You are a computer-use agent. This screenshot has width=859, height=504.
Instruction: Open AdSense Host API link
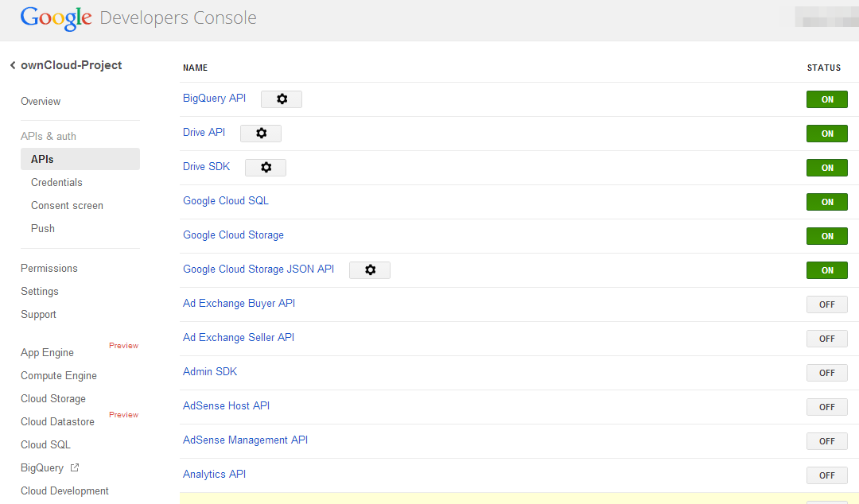[226, 406]
